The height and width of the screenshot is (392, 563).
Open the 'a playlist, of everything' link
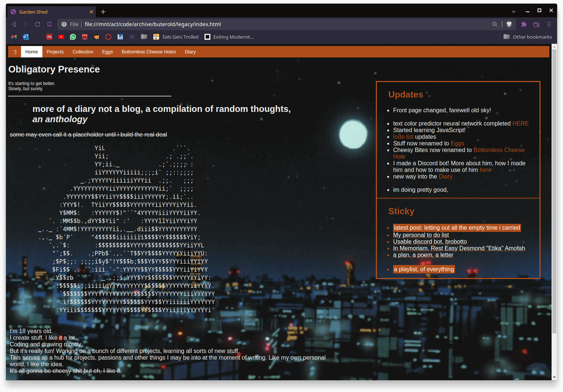point(424,269)
